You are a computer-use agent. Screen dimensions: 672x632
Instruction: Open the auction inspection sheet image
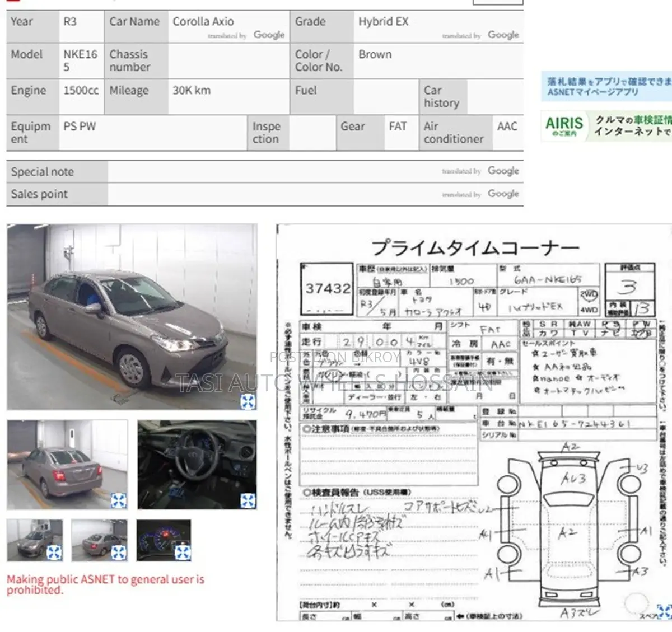click(474, 423)
